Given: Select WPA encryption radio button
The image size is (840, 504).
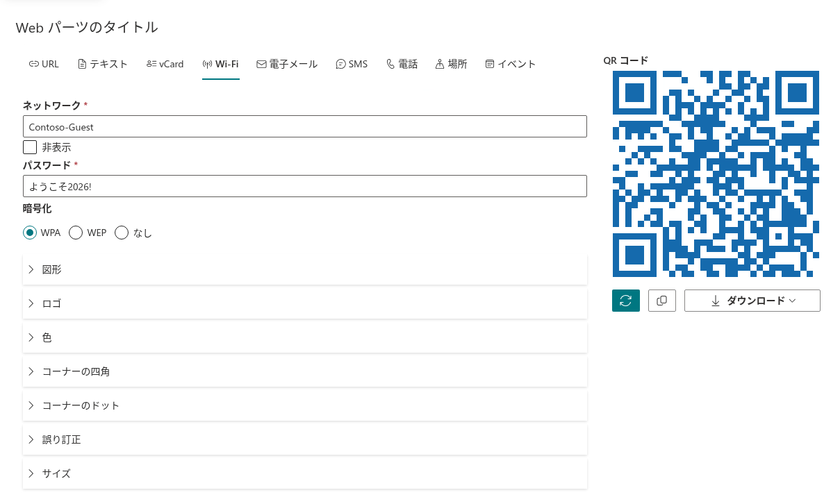Looking at the screenshot, I should pos(30,233).
